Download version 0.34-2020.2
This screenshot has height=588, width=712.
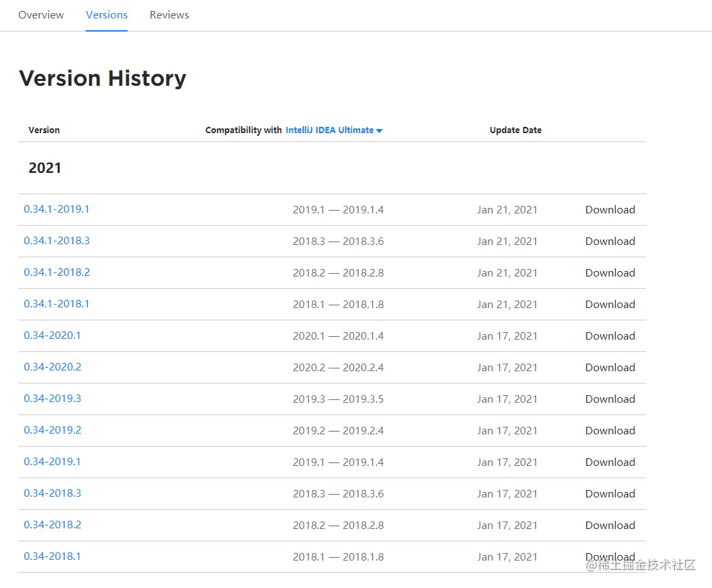610,367
